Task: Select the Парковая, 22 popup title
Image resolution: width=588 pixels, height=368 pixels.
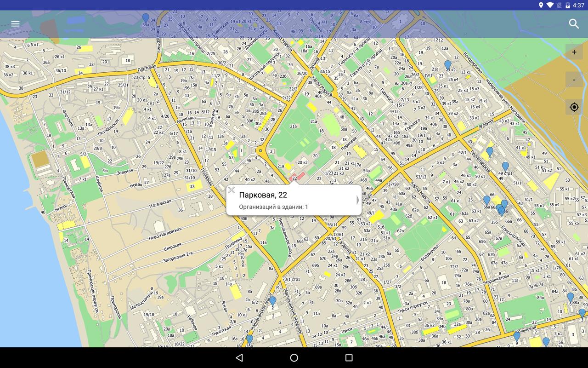Action: click(263, 195)
